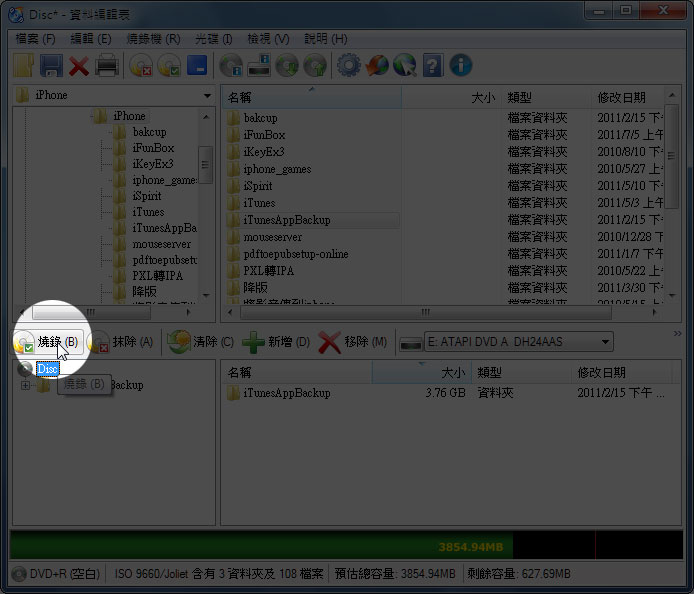Click the green capacity bar showing 3854.94MB
Screen dimensions: 694x594
[262, 545]
